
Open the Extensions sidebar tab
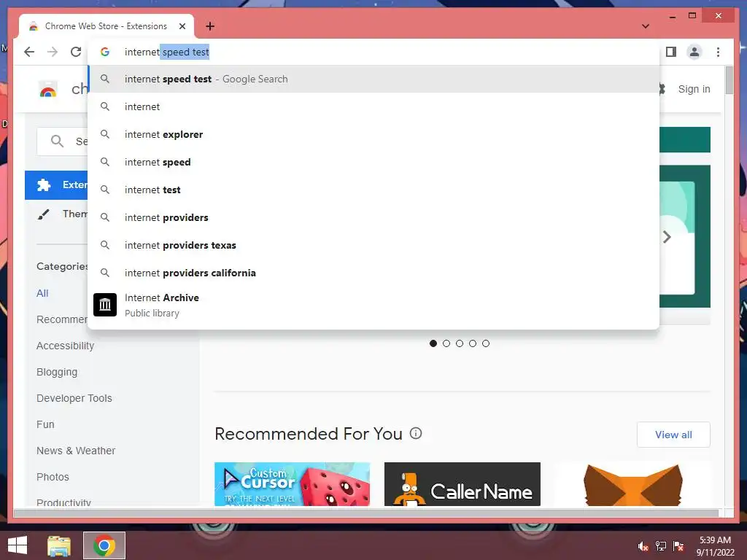(x=56, y=184)
